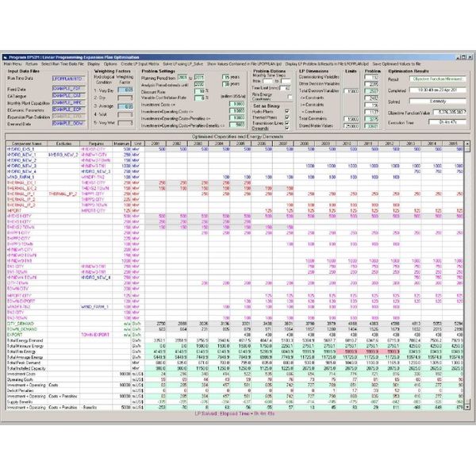Select the IMPORT component row name

[14, 210]
